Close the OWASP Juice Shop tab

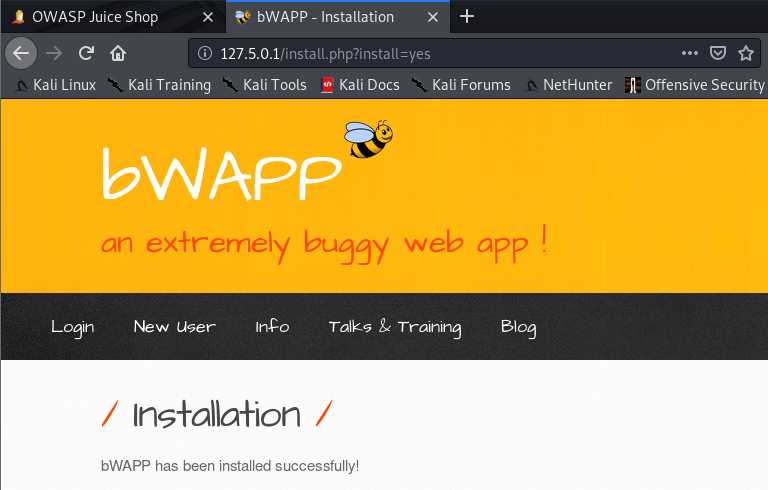click(208, 17)
